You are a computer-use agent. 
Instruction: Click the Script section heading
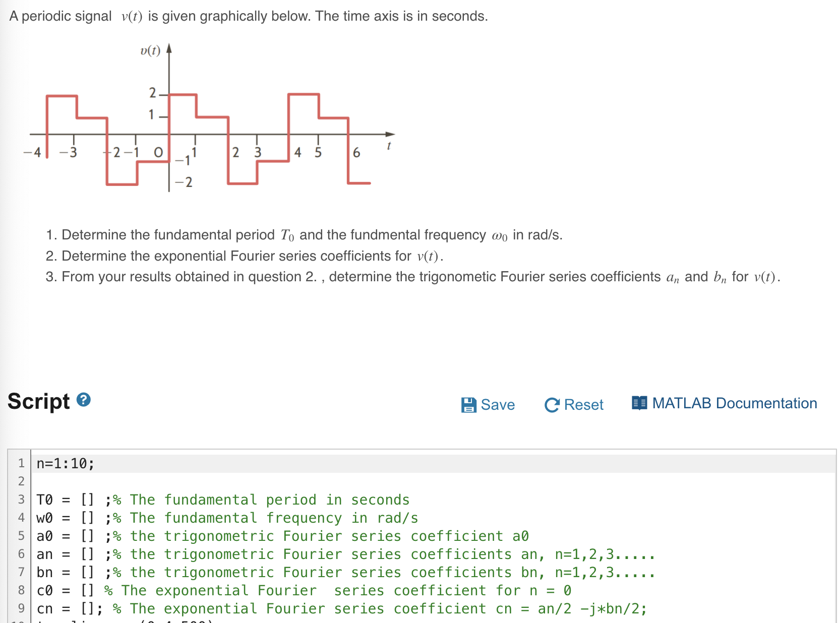coord(38,401)
